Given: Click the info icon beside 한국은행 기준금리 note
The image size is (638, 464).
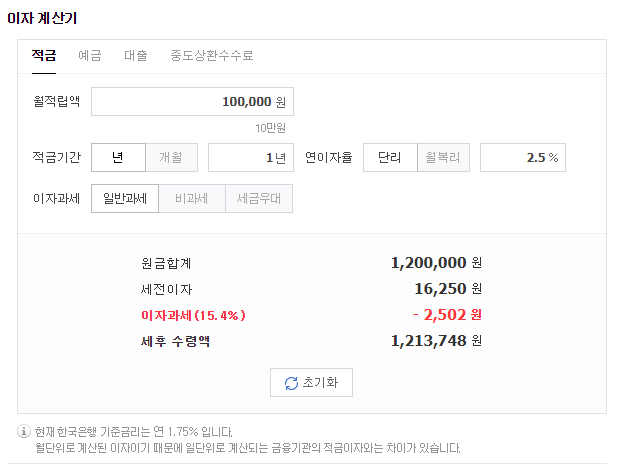Looking at the screenshot, I should 24,431.
